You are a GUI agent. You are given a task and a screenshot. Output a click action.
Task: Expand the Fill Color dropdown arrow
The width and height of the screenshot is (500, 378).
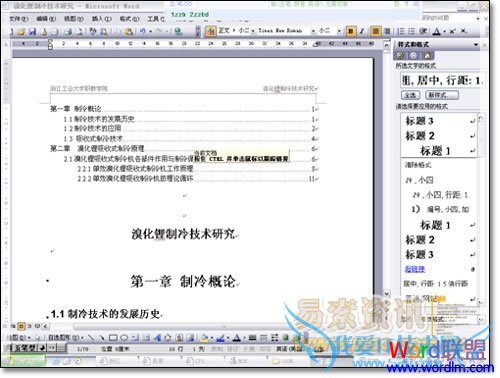point(211,338)
